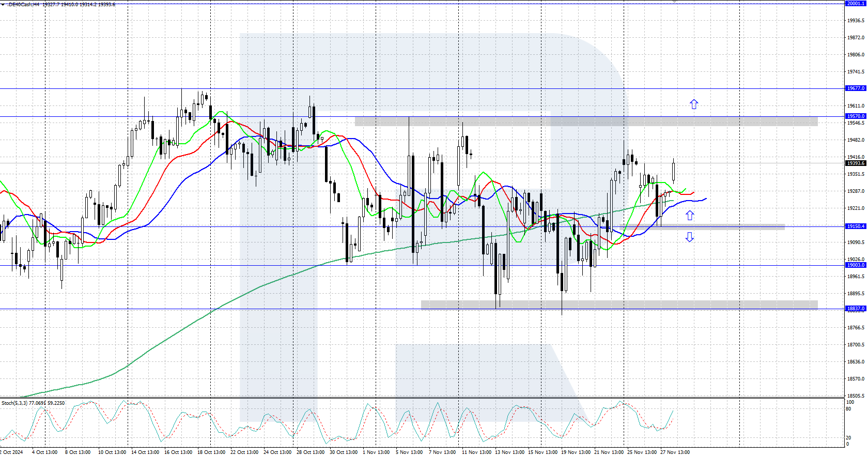Click the 19003.0 price label
Screen dimensions: 868x456
[x=856, y=265]
